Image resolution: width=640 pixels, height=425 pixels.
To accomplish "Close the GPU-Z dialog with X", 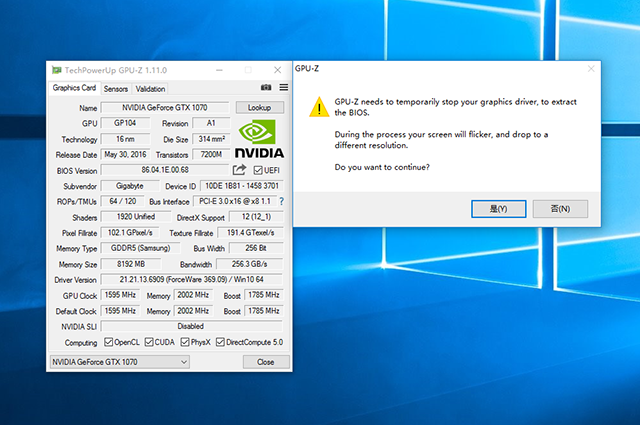I will click(591, 69).
